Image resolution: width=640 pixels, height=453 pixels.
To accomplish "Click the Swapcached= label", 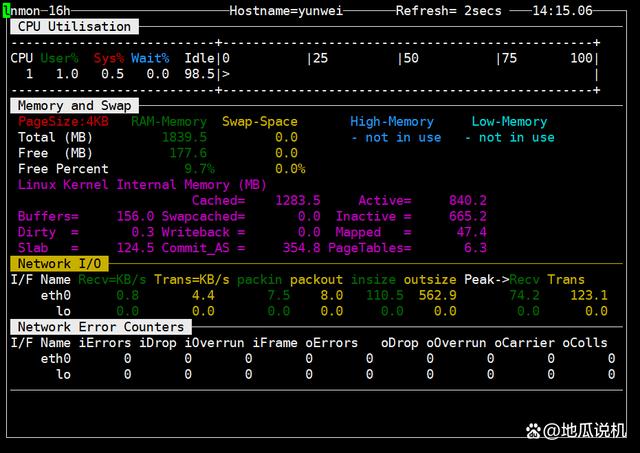I will (203, 216).
